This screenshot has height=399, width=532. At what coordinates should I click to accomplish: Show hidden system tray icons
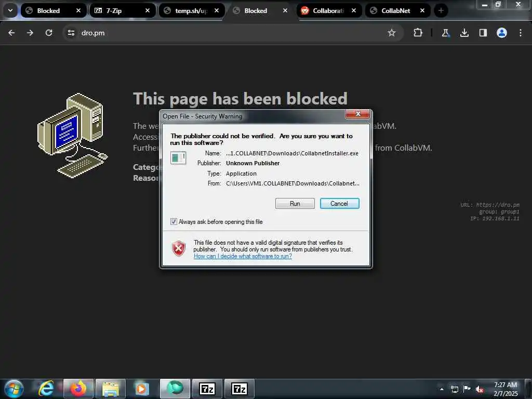coord(442,389)
